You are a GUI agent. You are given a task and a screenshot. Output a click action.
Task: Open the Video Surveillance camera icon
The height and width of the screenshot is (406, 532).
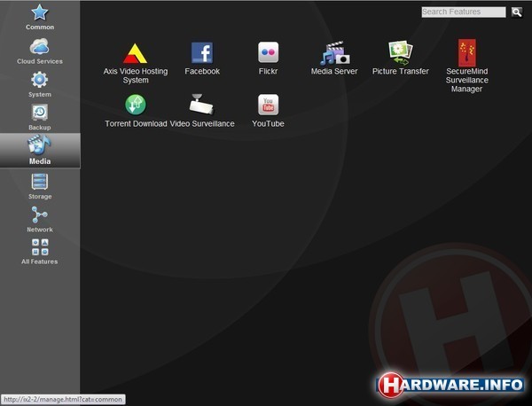click(201, 105)
